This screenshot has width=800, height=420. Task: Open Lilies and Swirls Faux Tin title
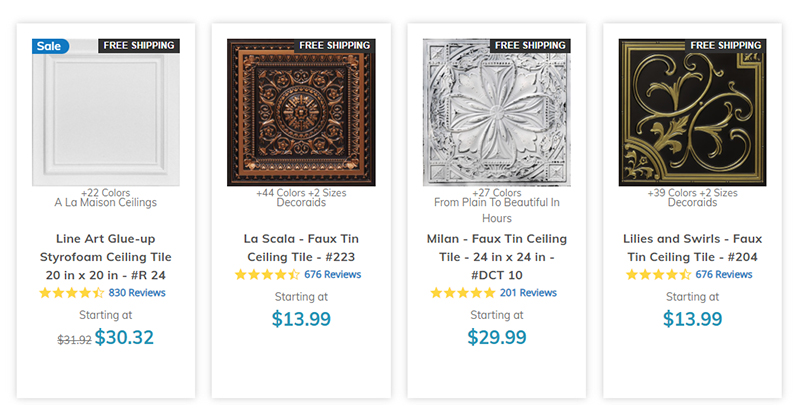692,247
